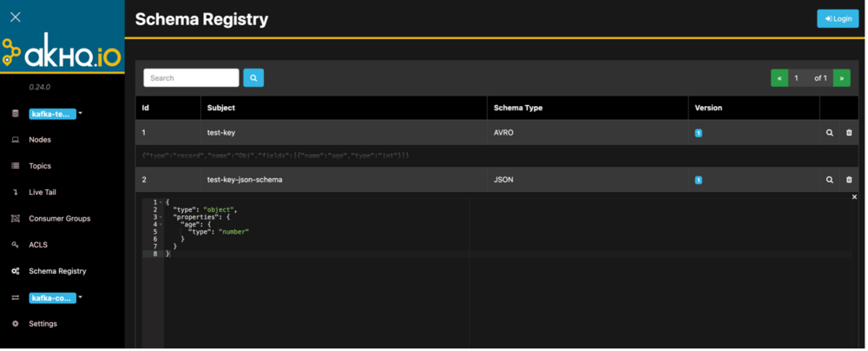Image resolution: width=868 pixels, height=351 pixels.
Task: Delete the test-key schema with the trash icon
Action: coord(849,133)
